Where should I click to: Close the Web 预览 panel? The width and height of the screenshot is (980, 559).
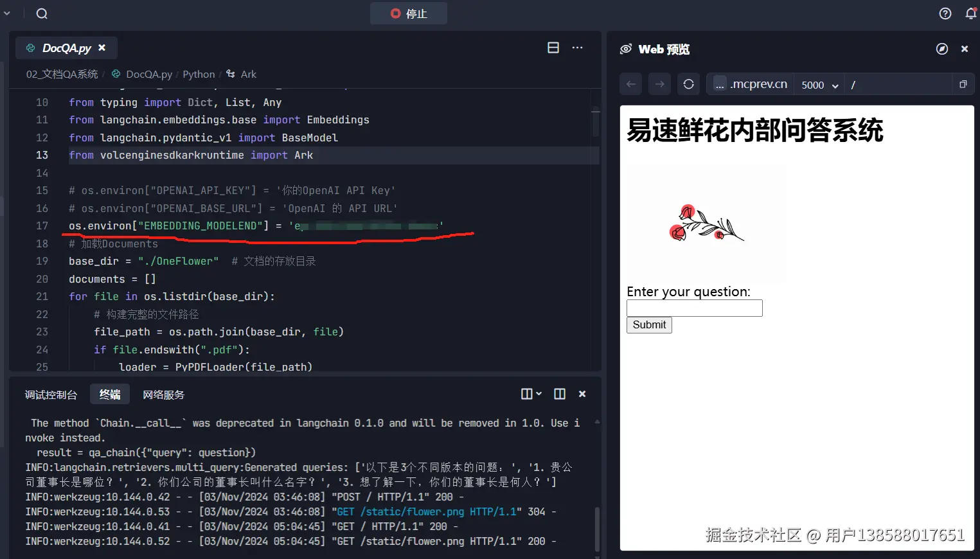click(x=965, y=49)
